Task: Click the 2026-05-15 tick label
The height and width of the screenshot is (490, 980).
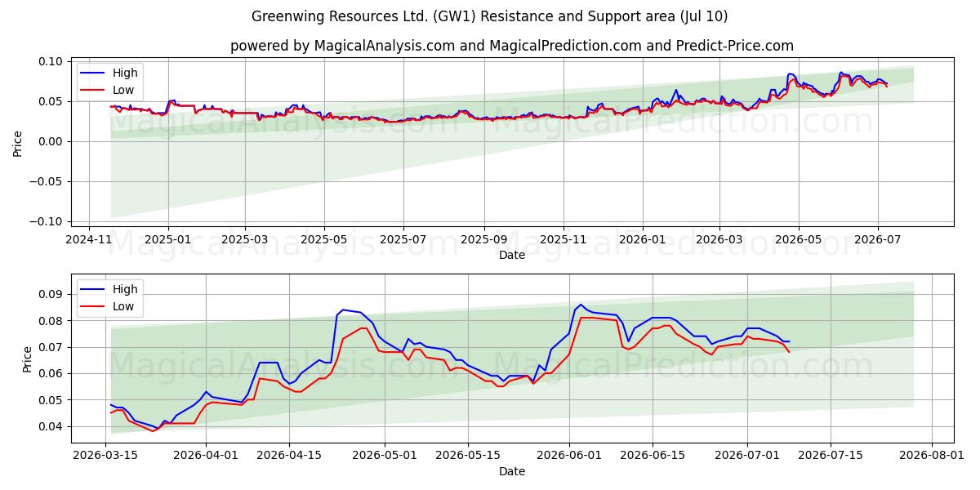Action: click(467, 456)
